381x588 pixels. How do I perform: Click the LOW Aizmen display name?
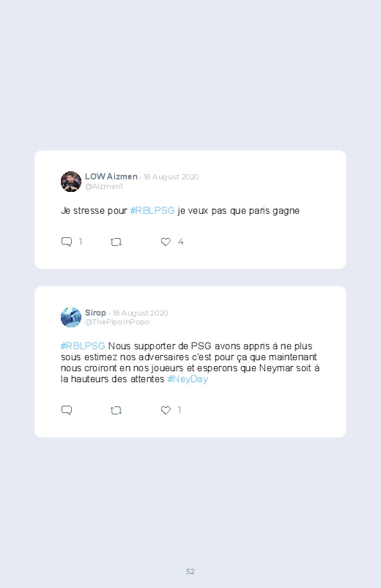[111, 176]
